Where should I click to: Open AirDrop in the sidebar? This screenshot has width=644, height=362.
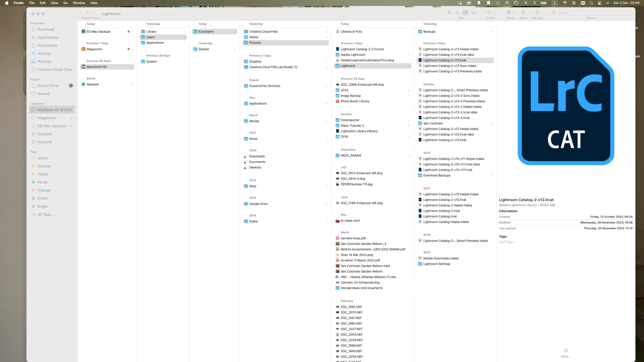(x=44, y=54)
